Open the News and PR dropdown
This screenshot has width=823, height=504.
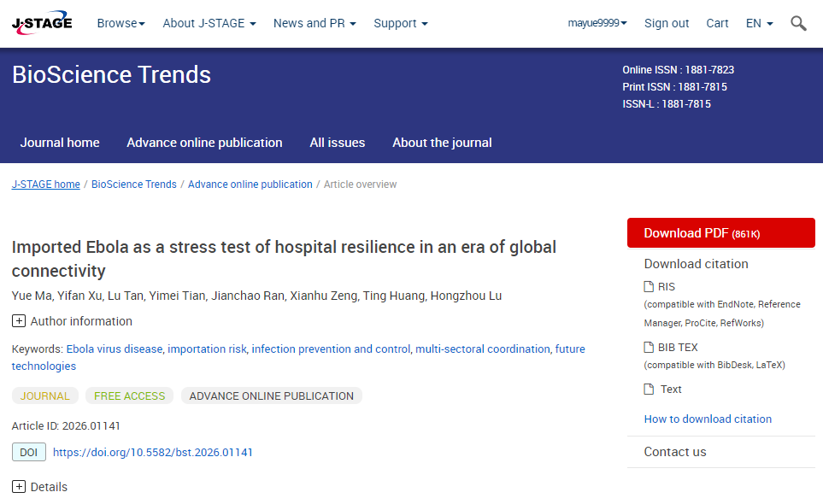click(315, 23)
